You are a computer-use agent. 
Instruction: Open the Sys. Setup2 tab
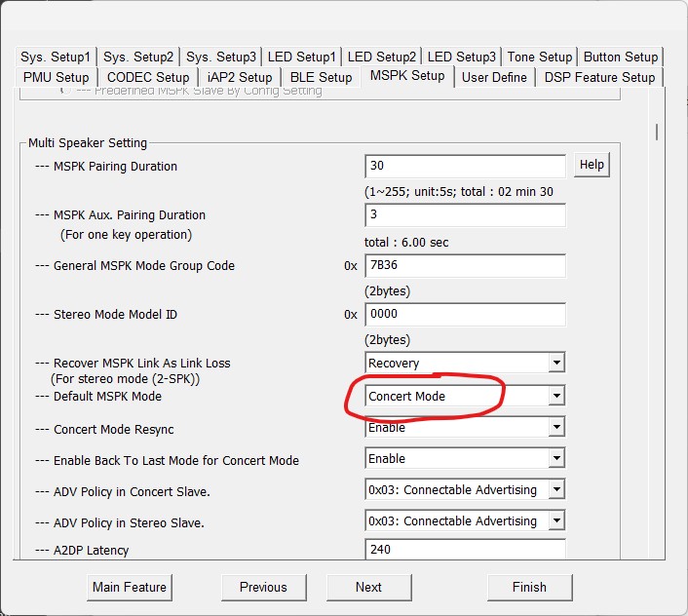point(138,58)
